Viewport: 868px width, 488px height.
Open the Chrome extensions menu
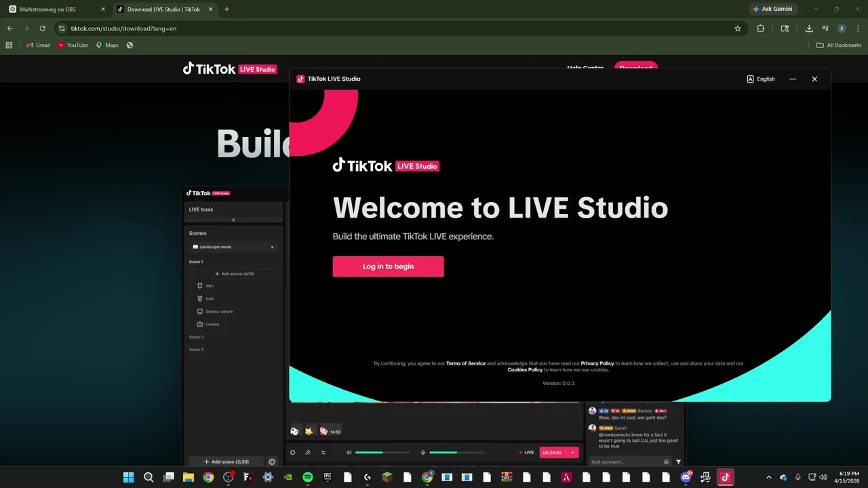(760, 28)
